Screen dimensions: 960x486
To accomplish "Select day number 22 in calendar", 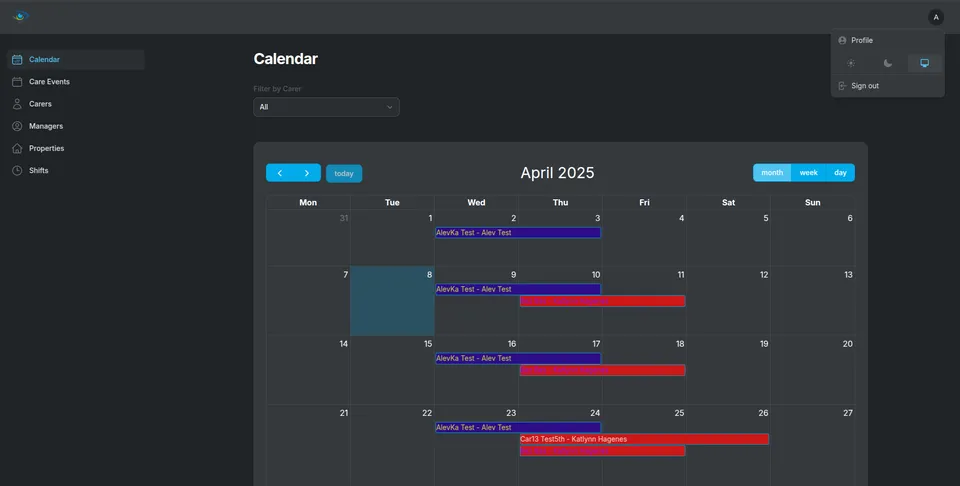I will 427,413.
